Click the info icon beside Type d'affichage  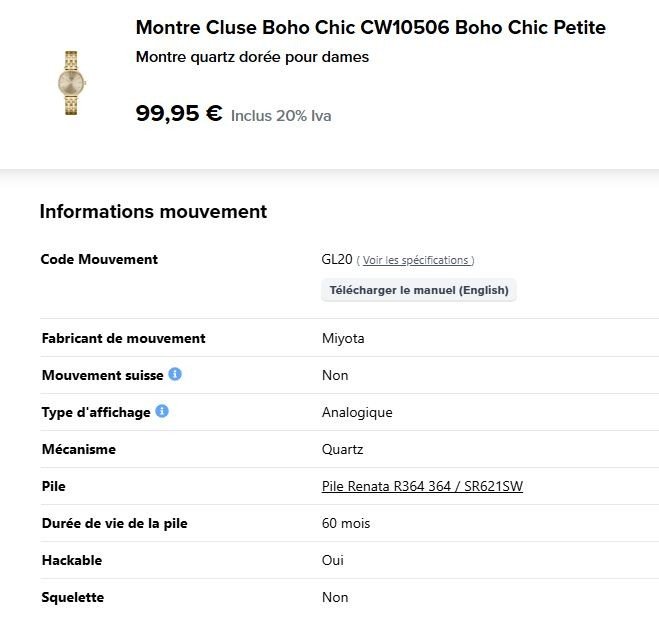click(162, 411)
